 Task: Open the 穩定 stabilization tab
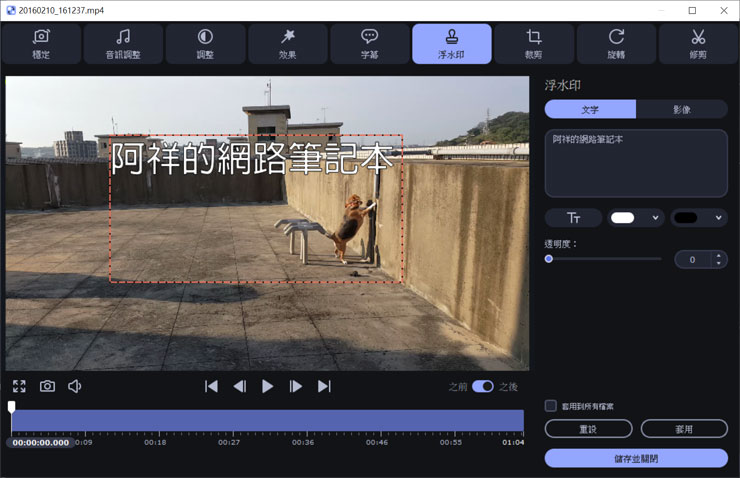click(x=41, y=44)
